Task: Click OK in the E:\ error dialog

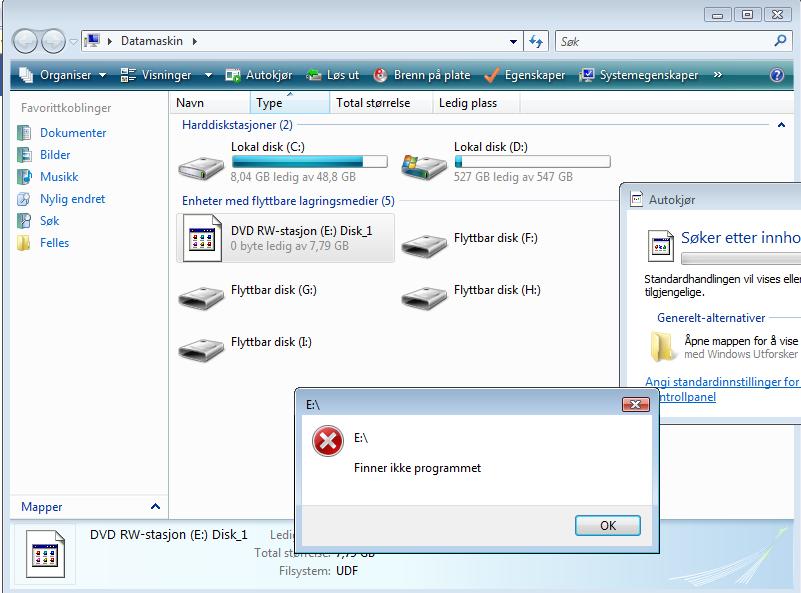Action: (607, 526)
